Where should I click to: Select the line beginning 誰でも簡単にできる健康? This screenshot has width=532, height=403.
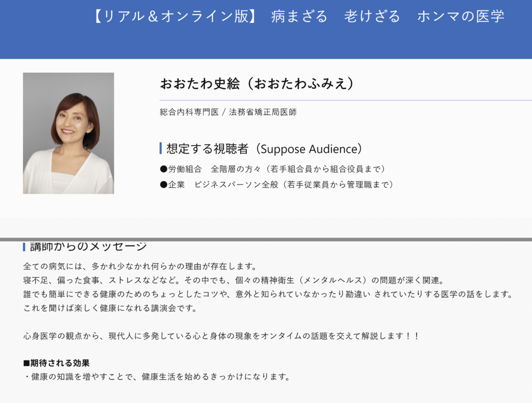[268, 294]
